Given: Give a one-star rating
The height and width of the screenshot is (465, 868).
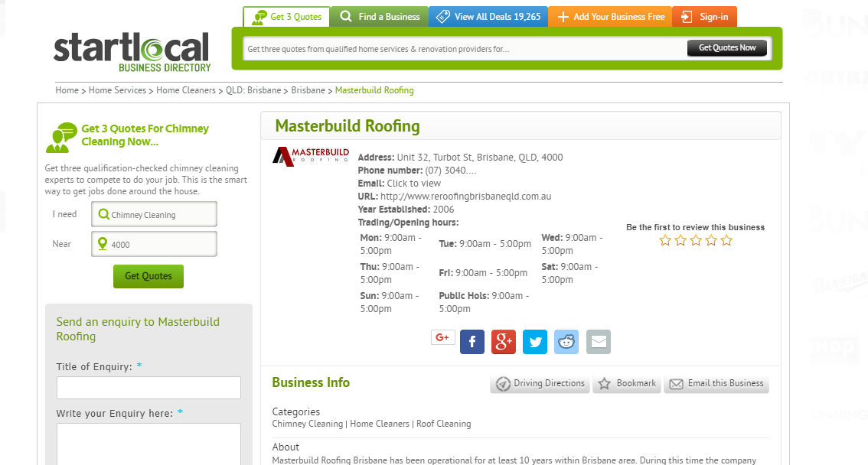Looking at the screenshot, I should (664, 239).
